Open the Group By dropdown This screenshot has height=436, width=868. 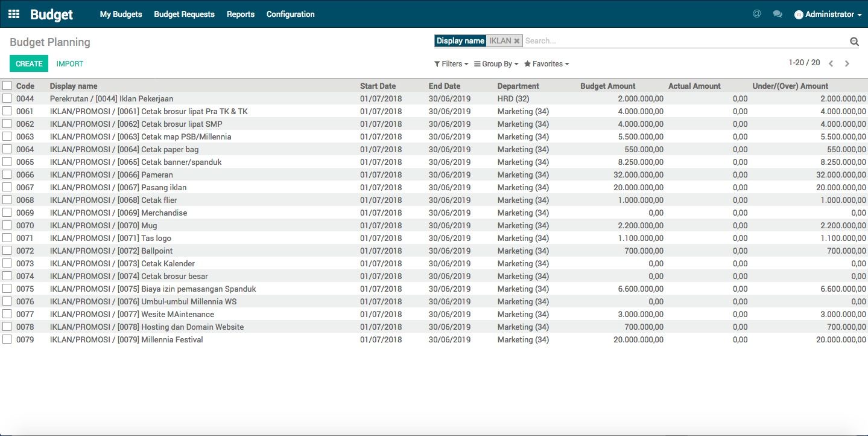(x=496, y=64)
